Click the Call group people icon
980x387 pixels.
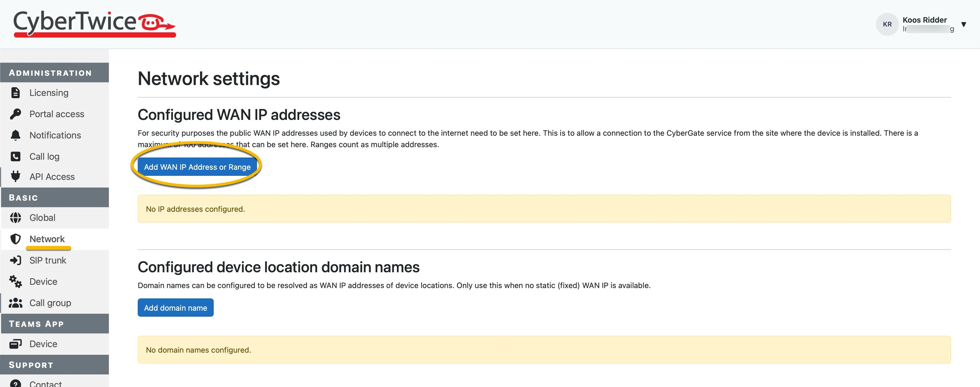click(x=15, y=303)
